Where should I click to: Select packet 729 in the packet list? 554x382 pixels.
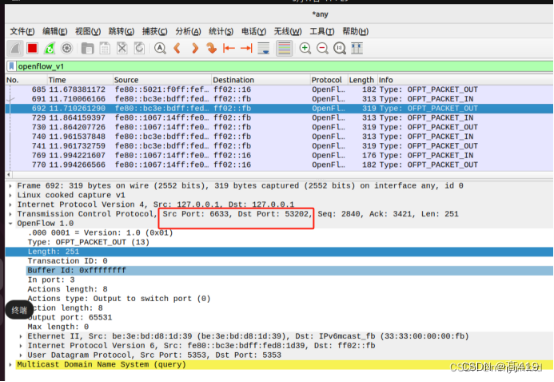click(x=279, y=118)
